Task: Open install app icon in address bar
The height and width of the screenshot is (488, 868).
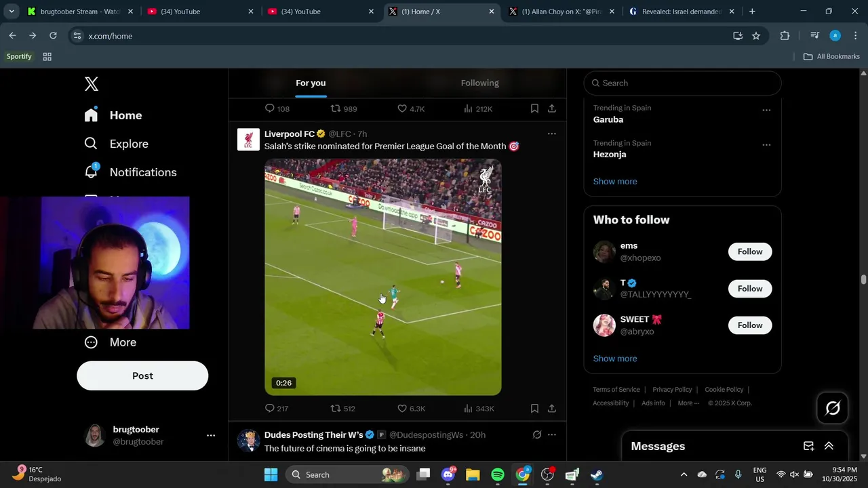Action: (x=738, y=36)
